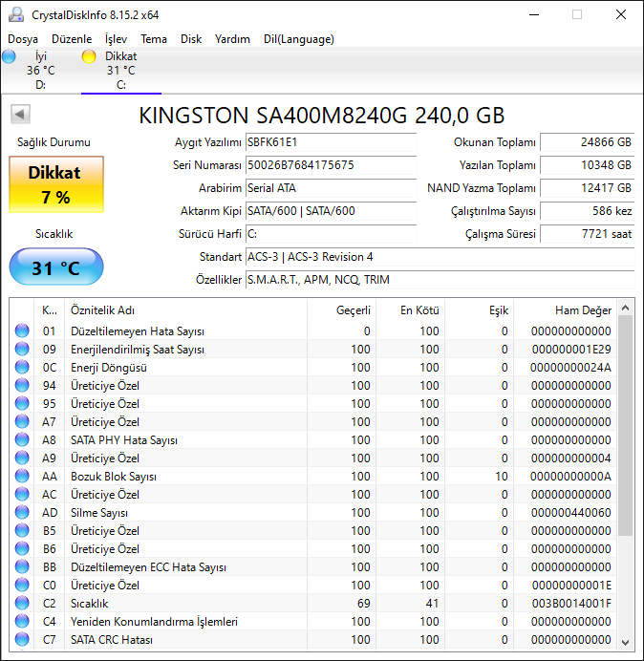
Task: Click the Sürücü Harfi field
Action: pyautogui.click(x=331, y=233)
